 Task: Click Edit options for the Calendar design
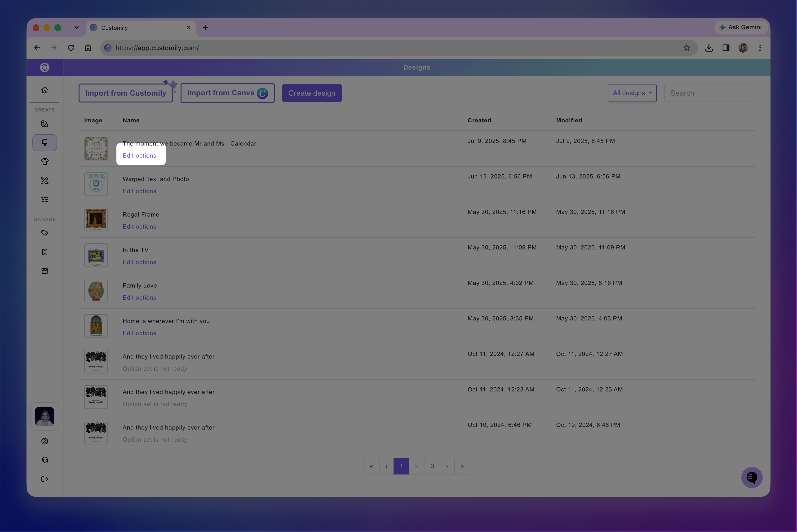coord(139,156)
